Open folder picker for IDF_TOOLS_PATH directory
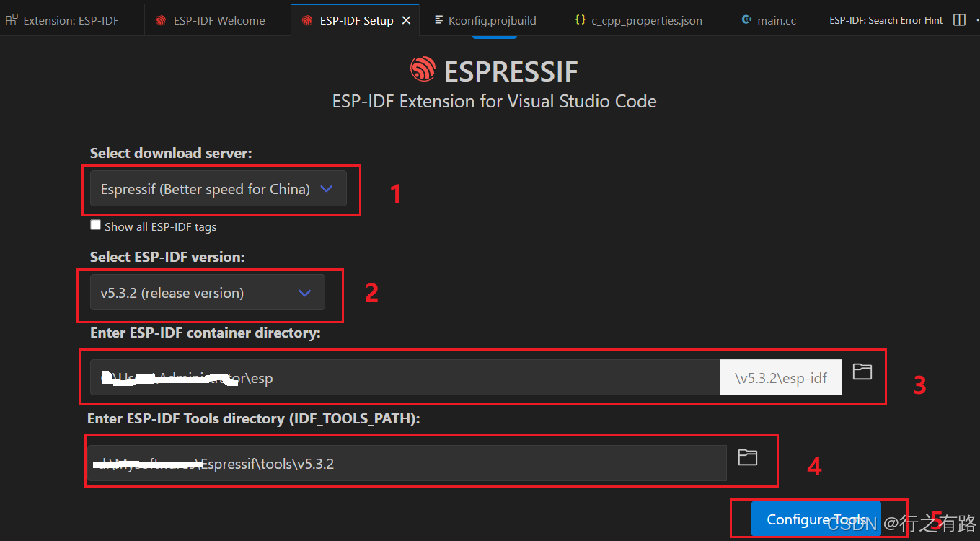 point(747,457)
